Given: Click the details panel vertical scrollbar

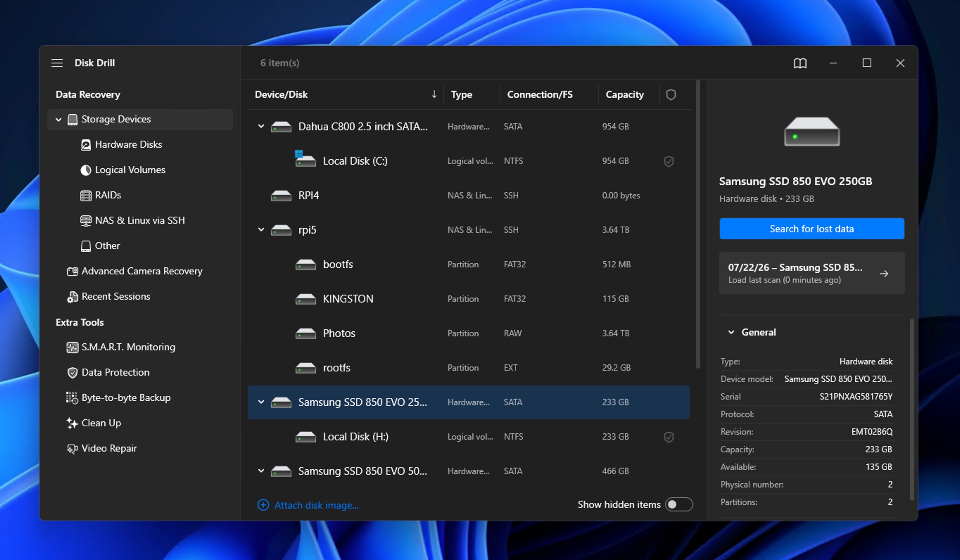Looking at the screenshot, I should (912, 410).
